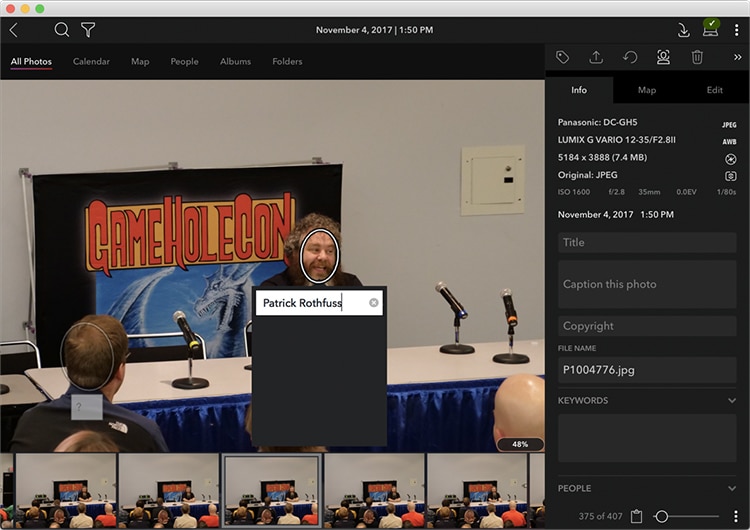Click the face tagging icon
Image resolution: width=750 pixels, height=530 pixels.
pos(663,58)
